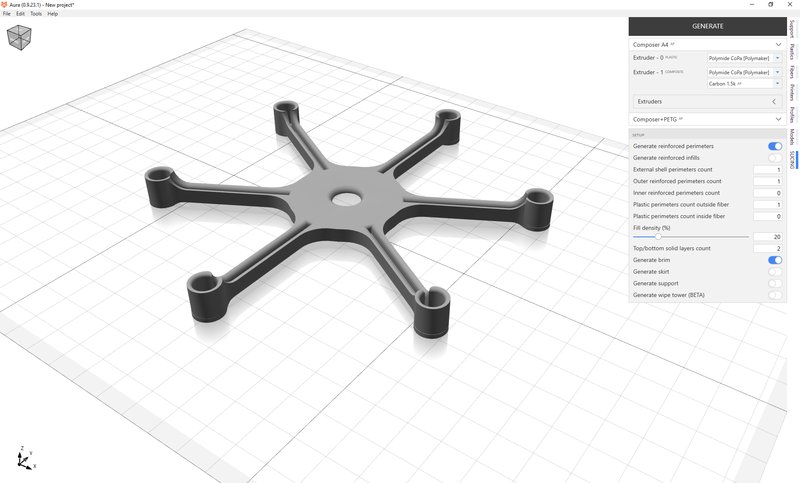The image size is (800, 483).
Task: Open the File menu
Action: coord(6,14)
